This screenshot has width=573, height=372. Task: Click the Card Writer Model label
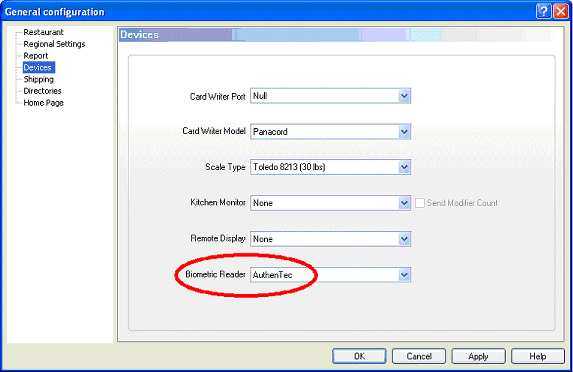[x=214, y=131]
